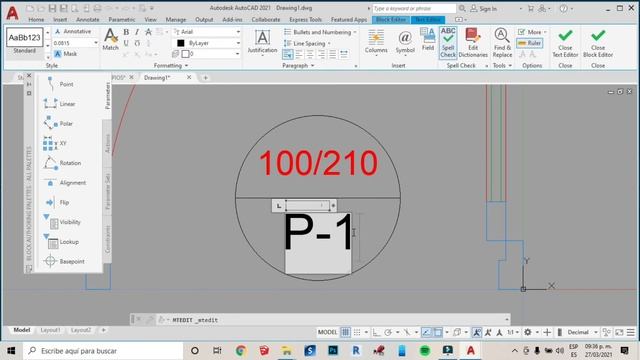Open the More options button
Viewport: 640px width, 360px height.
point(532,32)
